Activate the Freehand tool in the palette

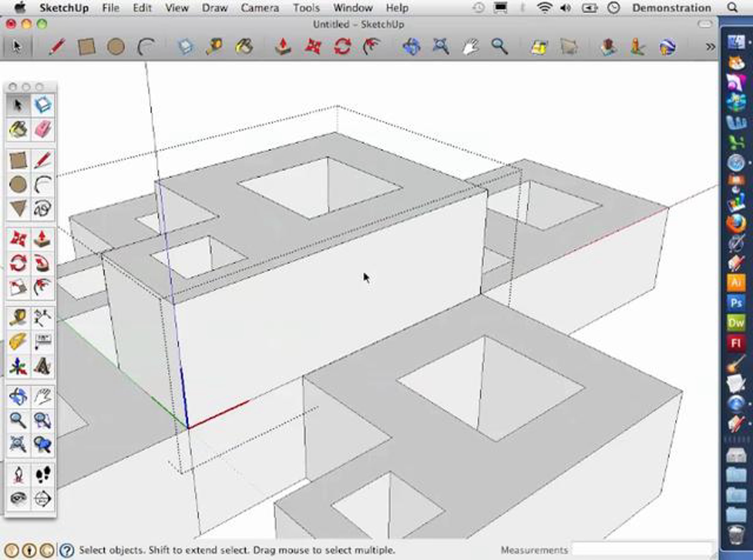[43, 209]
